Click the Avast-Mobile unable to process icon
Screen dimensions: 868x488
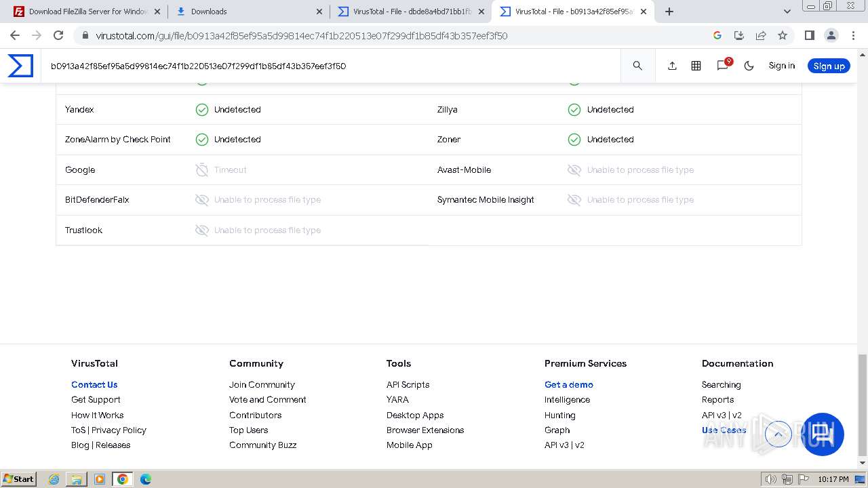[x=574, y=170]
